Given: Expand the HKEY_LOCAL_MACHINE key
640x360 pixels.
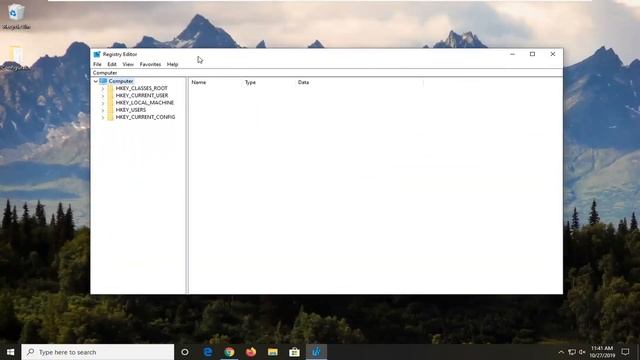Looking at the screenshot, I should tap(103, 103).
